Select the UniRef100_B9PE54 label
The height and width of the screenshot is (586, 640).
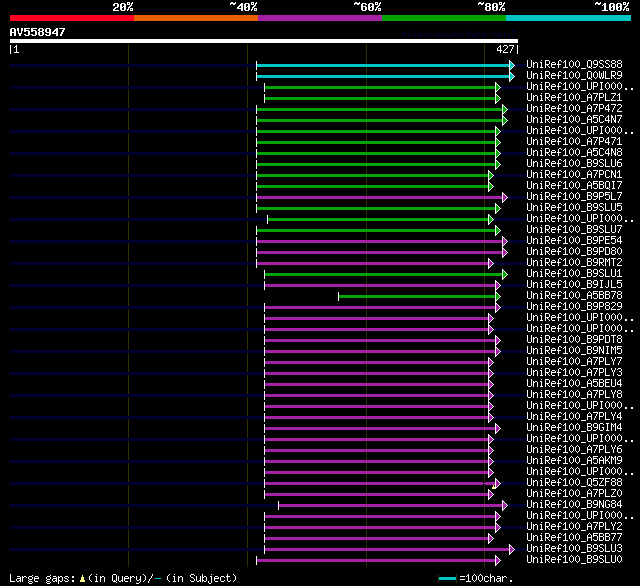pos(574,241)
